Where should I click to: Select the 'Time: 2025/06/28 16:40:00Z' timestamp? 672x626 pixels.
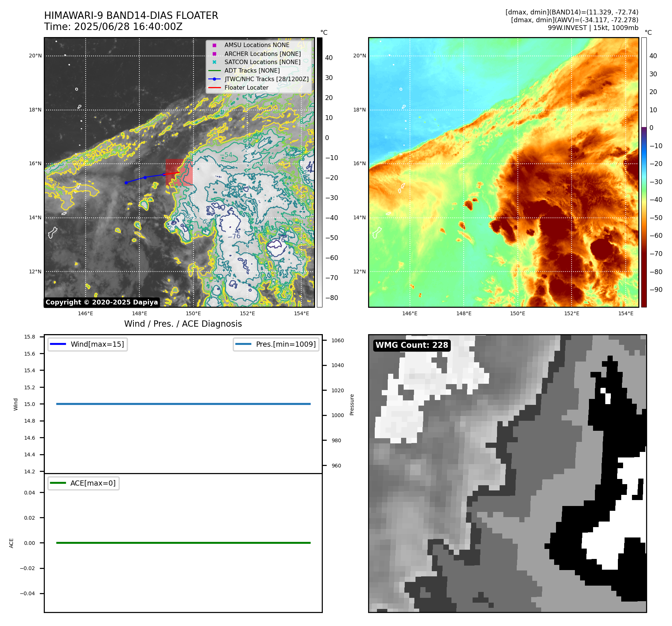[113, 27]
